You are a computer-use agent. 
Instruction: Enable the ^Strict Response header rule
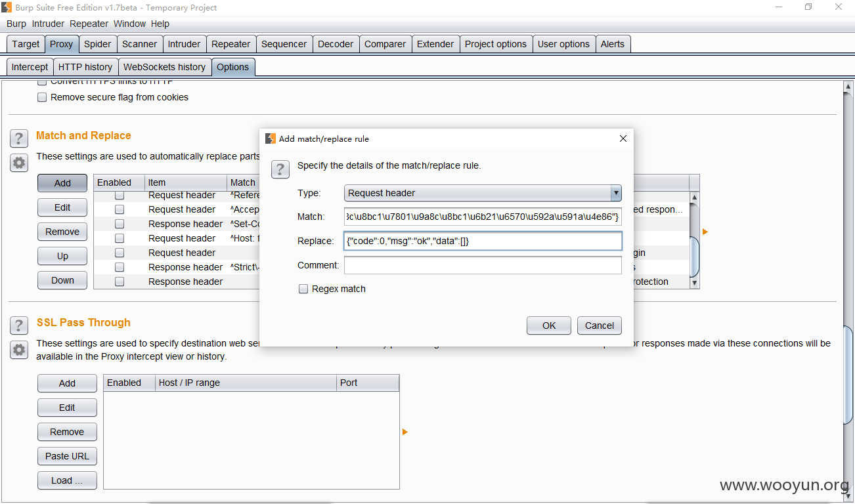pos(120,267)
